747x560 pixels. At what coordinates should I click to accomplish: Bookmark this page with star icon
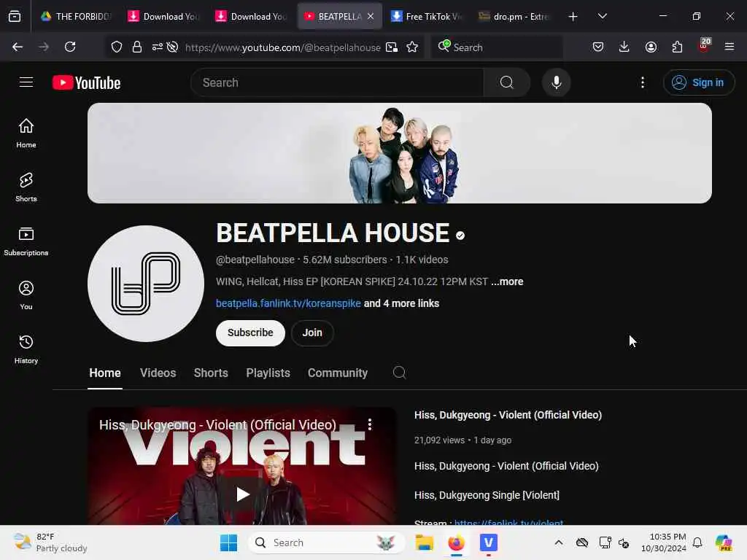412,47
